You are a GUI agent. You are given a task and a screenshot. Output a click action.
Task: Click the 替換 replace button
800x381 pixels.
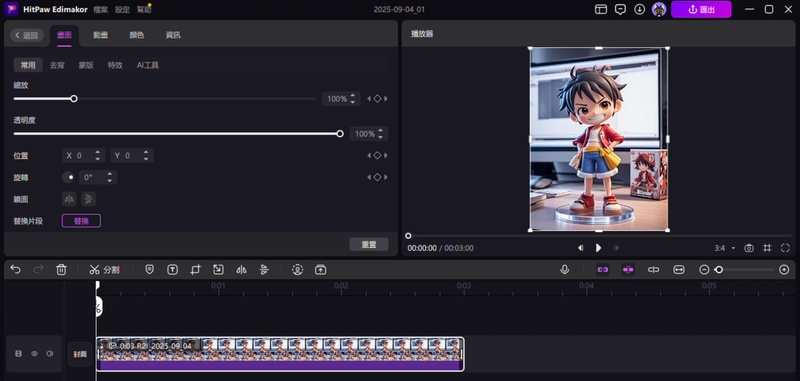click(81, 221)
